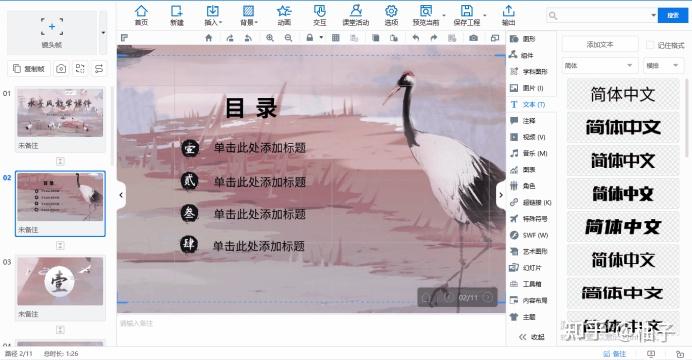Click the lock icon in canvas toolbar
Image resolution: width=692 pixels, height=360 pixels.
pos(310,38)
